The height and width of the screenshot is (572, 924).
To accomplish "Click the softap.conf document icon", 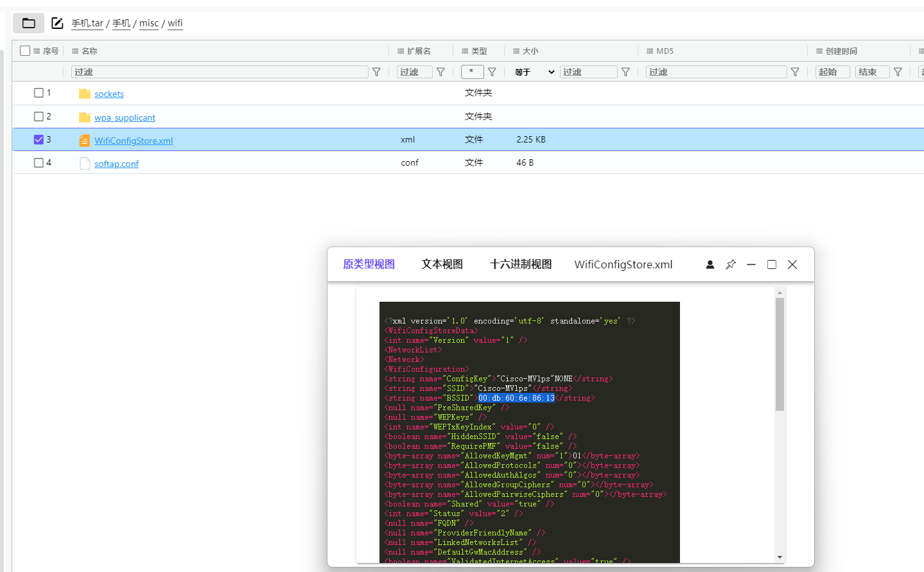I will 85,164.
